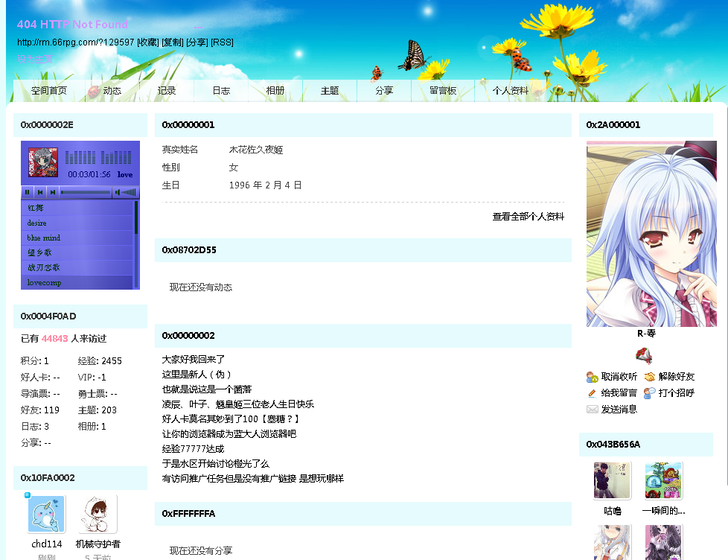Play the song 红莲 in playlist

(77, 208)
